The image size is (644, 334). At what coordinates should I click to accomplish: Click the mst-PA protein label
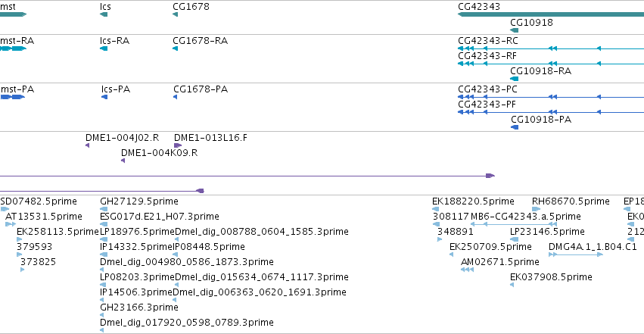[17, 89]
